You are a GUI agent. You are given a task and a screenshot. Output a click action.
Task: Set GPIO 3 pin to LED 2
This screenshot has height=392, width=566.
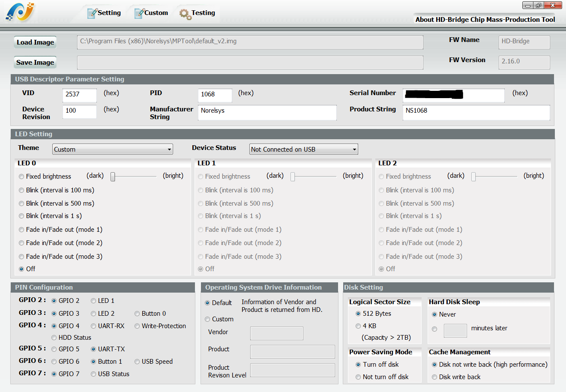click(x=102, y=314)
